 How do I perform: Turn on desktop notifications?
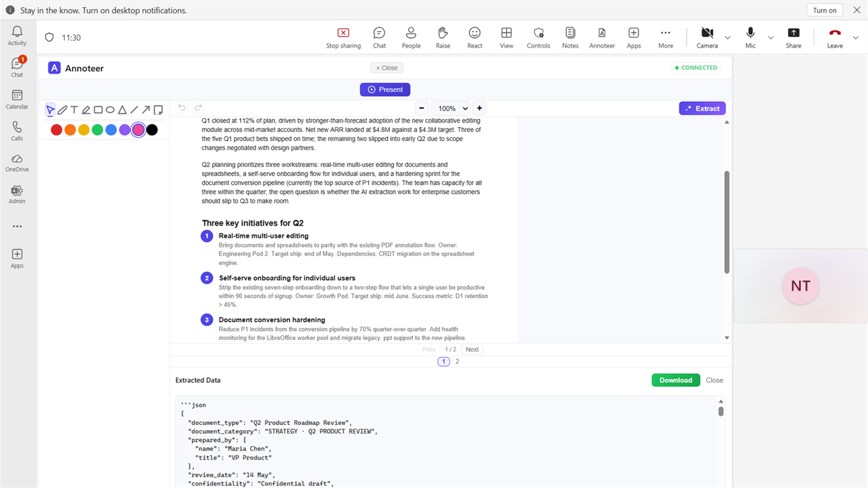(x=825, y=10)
